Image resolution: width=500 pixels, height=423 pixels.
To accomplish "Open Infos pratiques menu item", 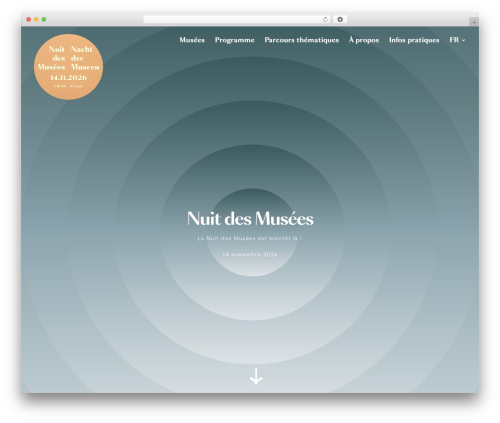I will [x=414, y=40].
